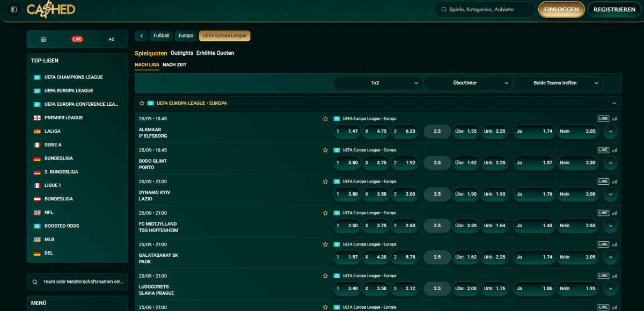644x311 pixels.
Task: Focus the team or championship search field
Action: pyautogui.click(x=77, y=282)
